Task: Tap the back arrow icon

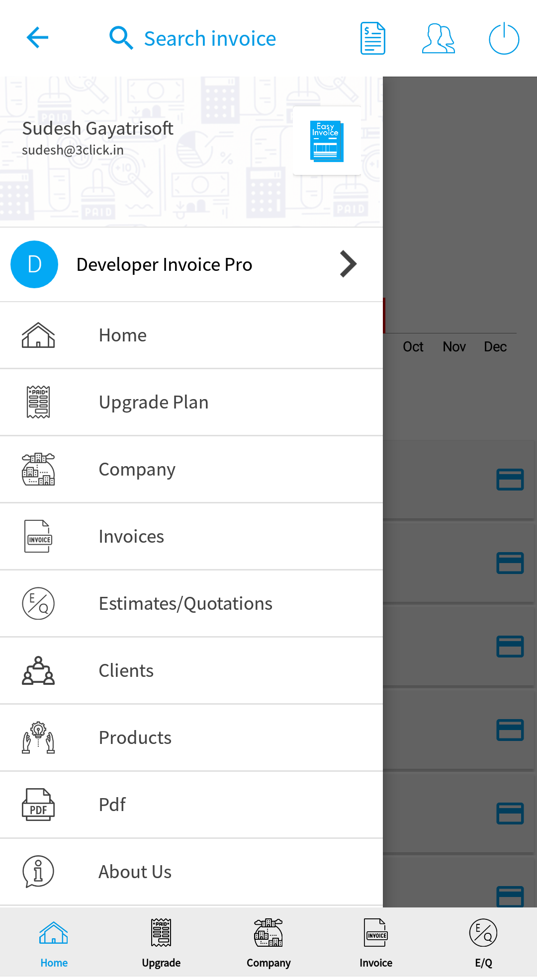Action: (37, 38)
